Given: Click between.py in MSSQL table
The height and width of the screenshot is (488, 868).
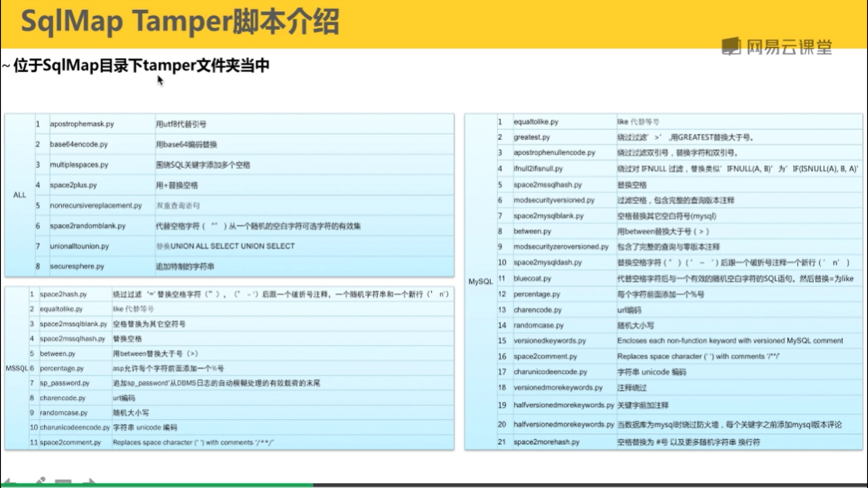Looking at the screenshot, I should coord(57,353).
